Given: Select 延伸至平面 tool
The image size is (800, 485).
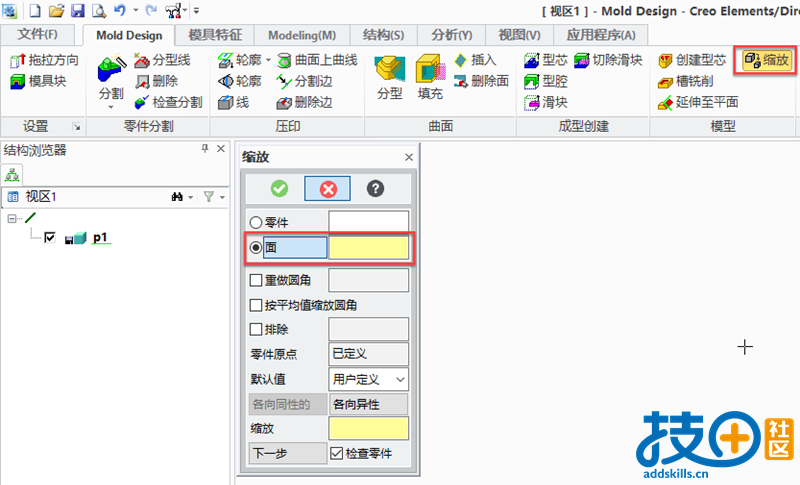Looking at the screenshot, I should point(698,102).
